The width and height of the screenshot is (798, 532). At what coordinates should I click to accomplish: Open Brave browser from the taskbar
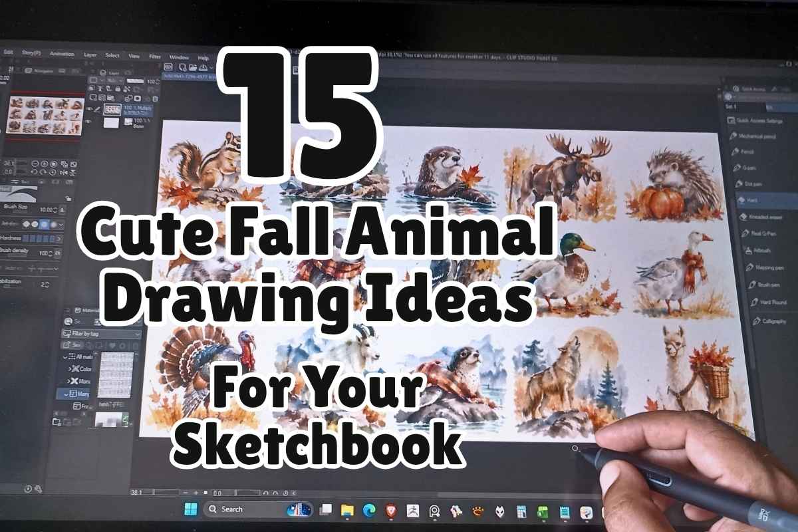390,511
